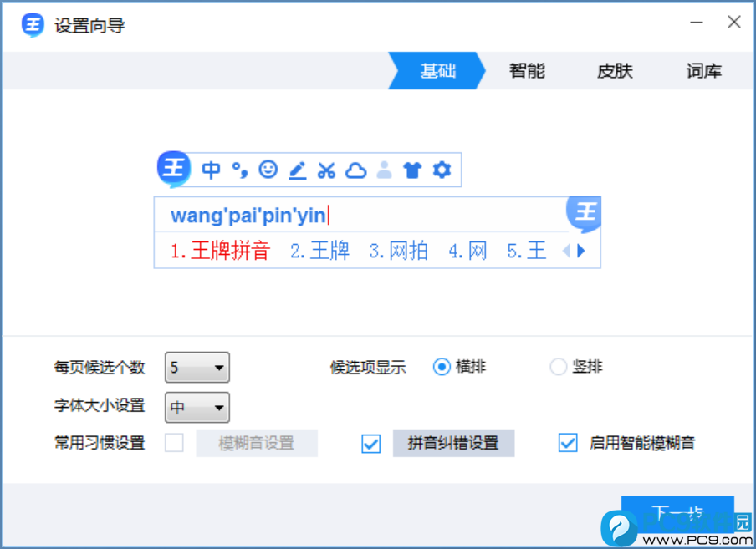The height and width of the screenshot is (549, 756).
Task: Open the gear settings icon on toolbar
Action: pos(442,170)
